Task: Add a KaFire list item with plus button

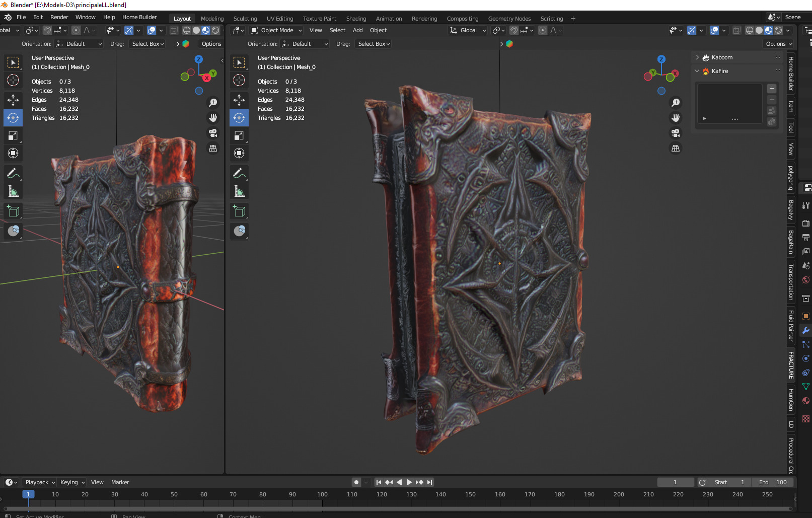Action: pos(772,89)
